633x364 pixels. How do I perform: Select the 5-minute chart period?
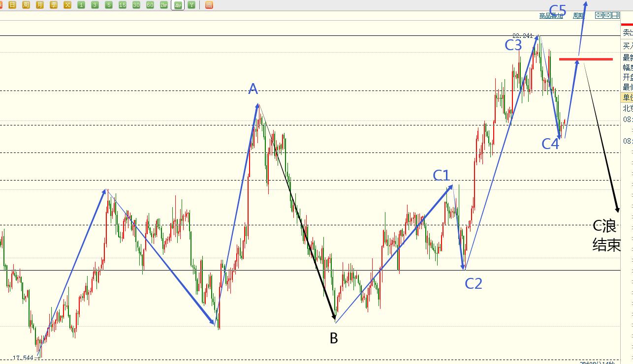click(x=109, y=5)
